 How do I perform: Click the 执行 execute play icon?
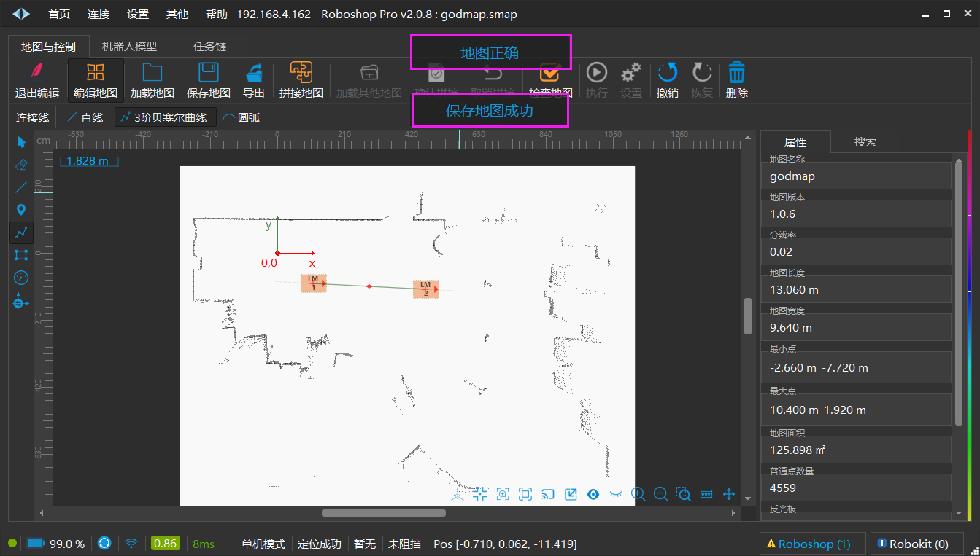(x=596, y=72)
